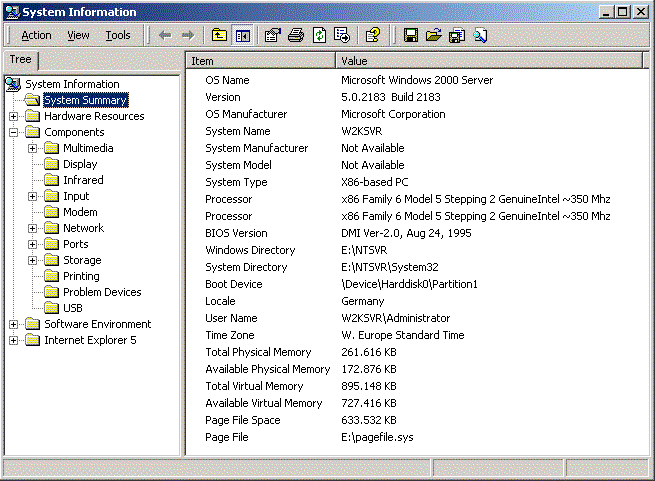The height and width of the screenshot is (481, 655).
Task: Select the Software Environment tree label
Action: tap(98, 324)
